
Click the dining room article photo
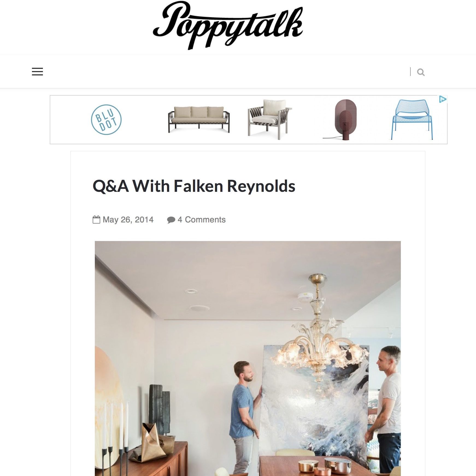point(248,358)
